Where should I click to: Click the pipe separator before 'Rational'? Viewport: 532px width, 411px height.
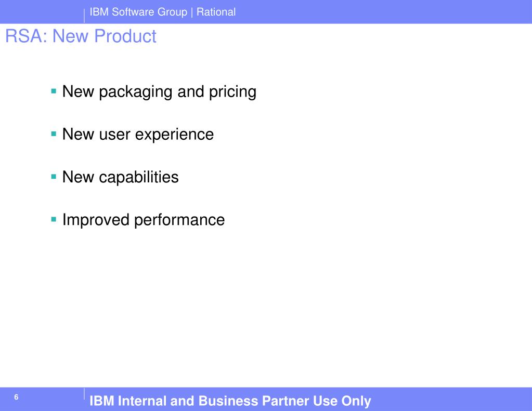(x=192, y=13)
